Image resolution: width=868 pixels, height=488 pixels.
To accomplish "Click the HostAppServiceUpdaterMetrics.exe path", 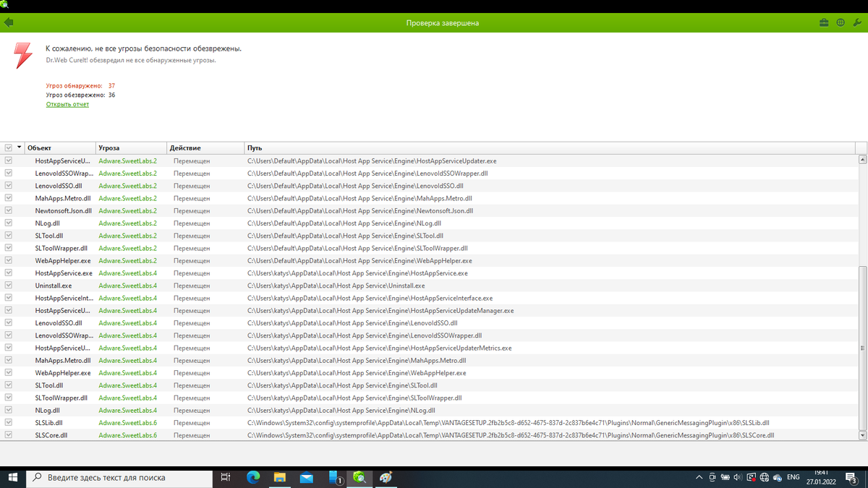I will 379,348.
